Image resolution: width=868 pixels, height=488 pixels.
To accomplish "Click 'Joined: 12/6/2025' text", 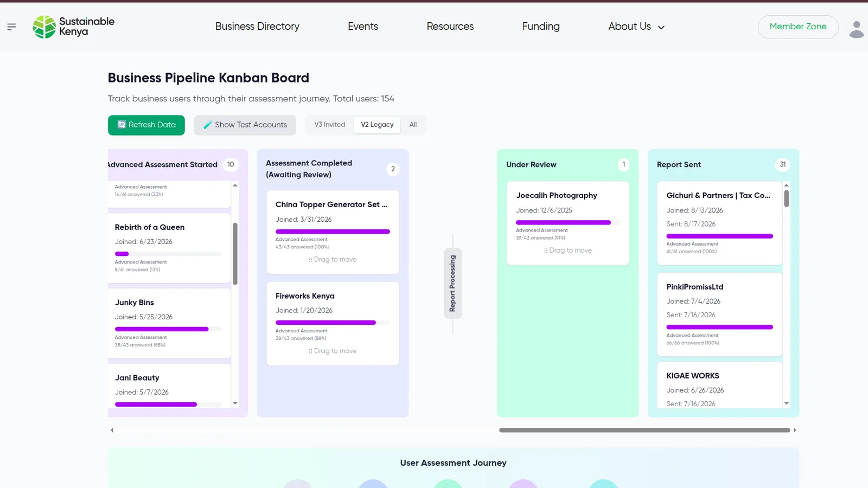I will [x=544, y=210].
